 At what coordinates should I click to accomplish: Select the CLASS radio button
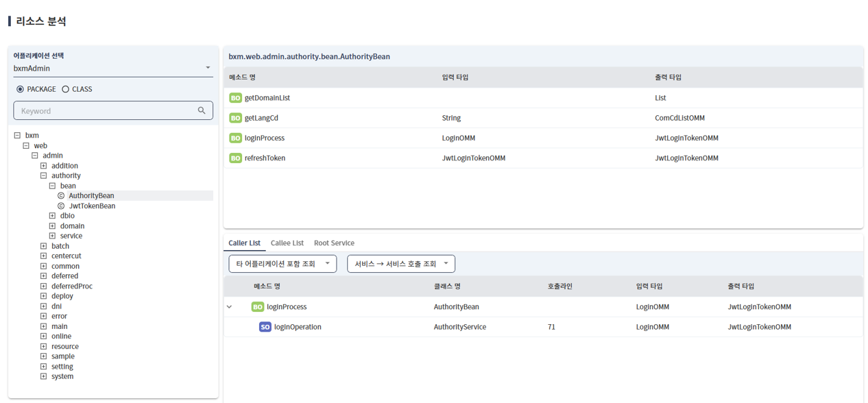66,89
